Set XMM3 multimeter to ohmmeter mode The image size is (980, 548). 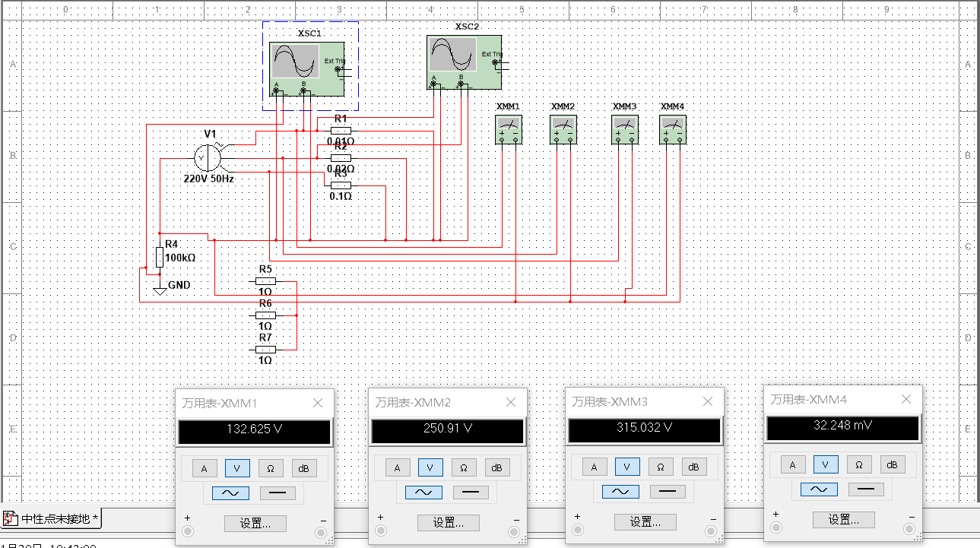(x=661, y=467)
